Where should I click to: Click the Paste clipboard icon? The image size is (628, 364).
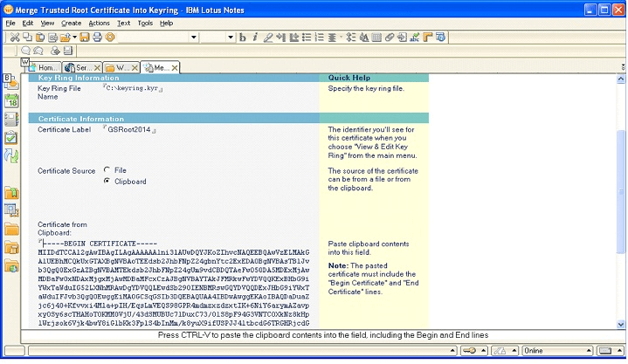pyautogui.click(x=40, y=38)
